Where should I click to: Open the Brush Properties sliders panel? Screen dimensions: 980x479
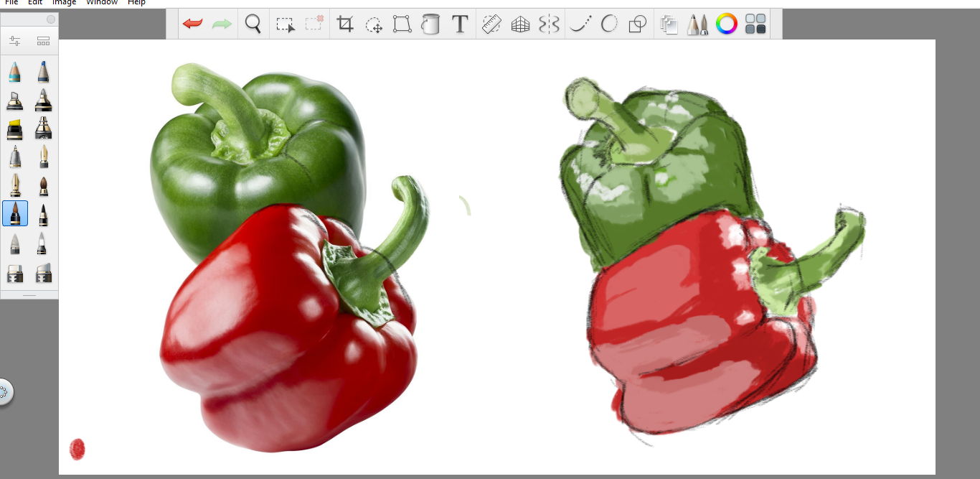[x=14, y=41]
